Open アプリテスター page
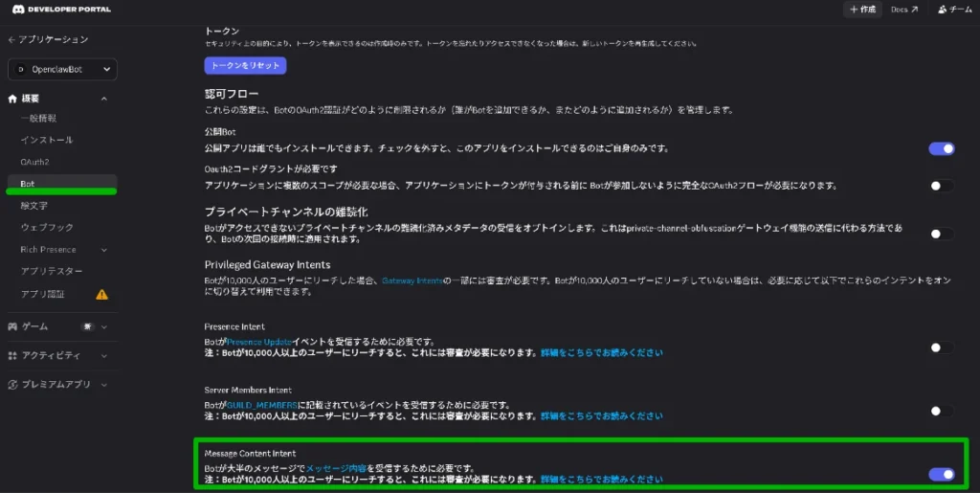980x493 pixels. pos(52,271)
